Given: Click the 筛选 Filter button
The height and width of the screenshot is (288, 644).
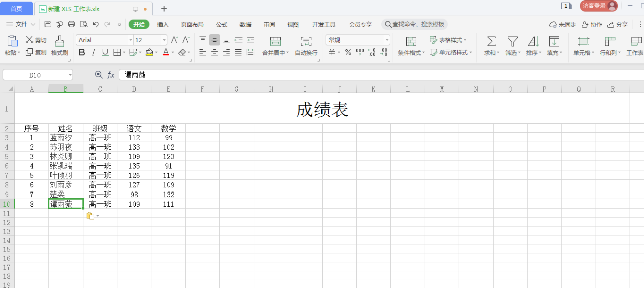Looking at the screenshot, I should click(512, 46).
